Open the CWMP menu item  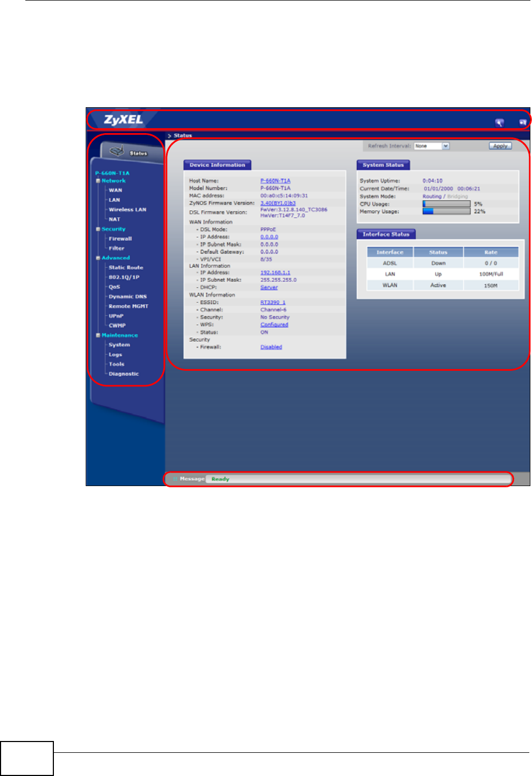click(117, 325)
